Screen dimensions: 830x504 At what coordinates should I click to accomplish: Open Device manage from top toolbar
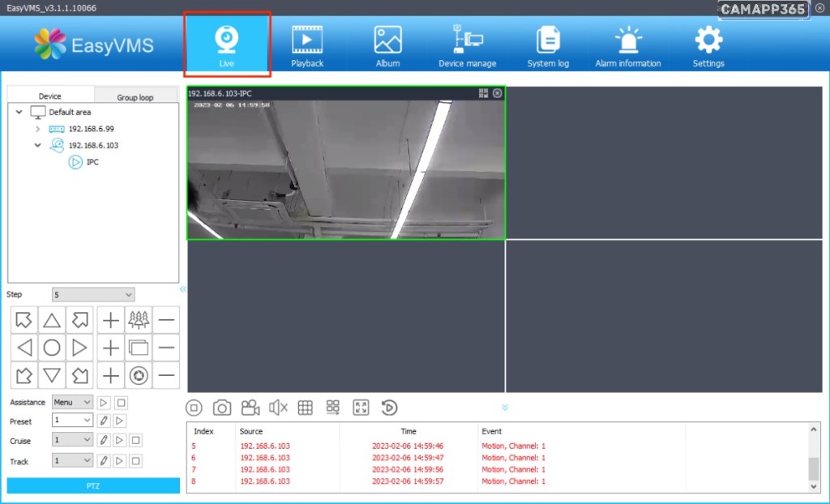(x=467, y=46)
